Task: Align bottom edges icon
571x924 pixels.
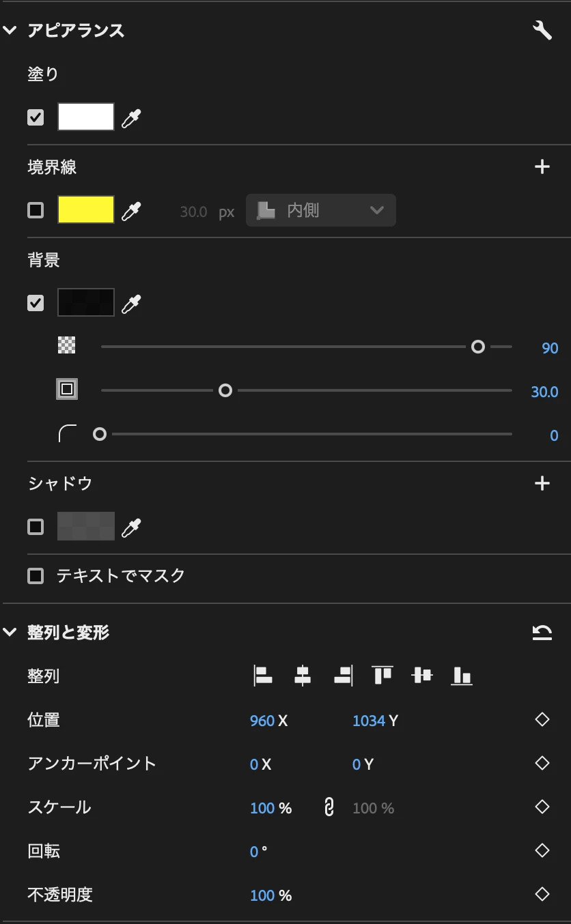Action: pyautogui.click(x=462, y=676)
